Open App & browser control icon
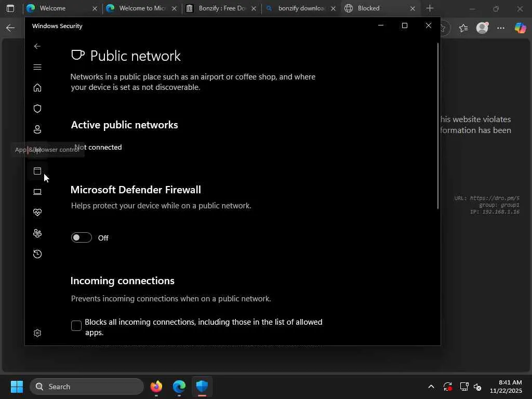Screen dimensions: 532x399 (37, 171)
